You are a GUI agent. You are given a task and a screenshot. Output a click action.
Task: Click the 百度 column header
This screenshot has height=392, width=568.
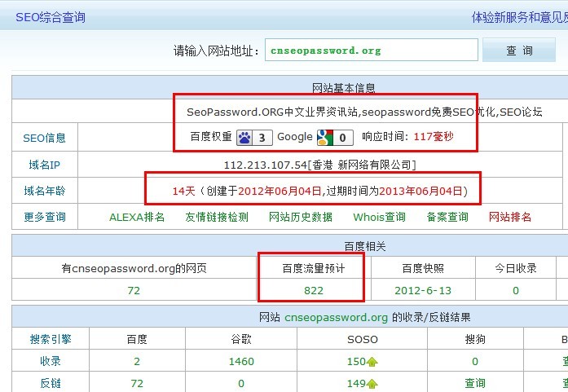point(137,340)
